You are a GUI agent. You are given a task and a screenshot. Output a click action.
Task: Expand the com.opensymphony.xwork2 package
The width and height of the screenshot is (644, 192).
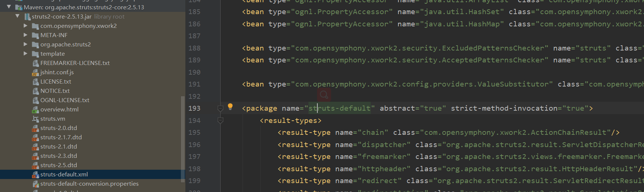coord(25,26)
